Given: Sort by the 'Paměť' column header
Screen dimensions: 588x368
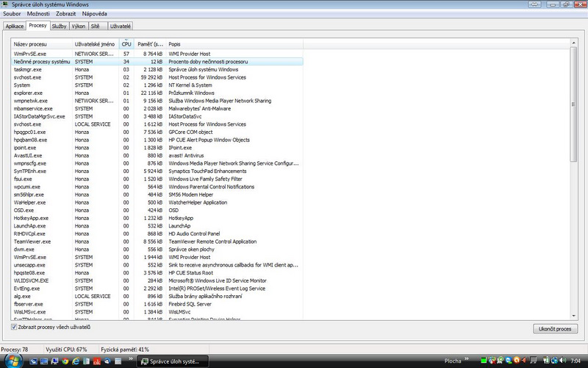Looking at the screenshot, I should tap(150, 44).
